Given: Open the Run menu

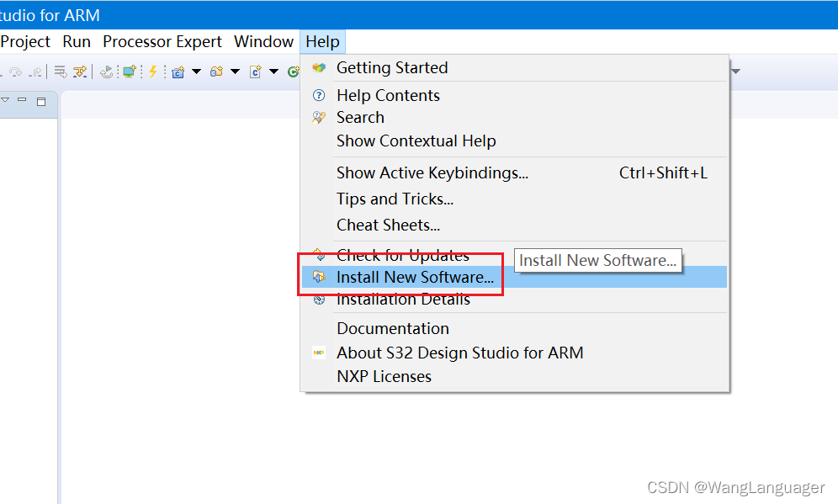Looking at the screenshot, I should [77, 42].
